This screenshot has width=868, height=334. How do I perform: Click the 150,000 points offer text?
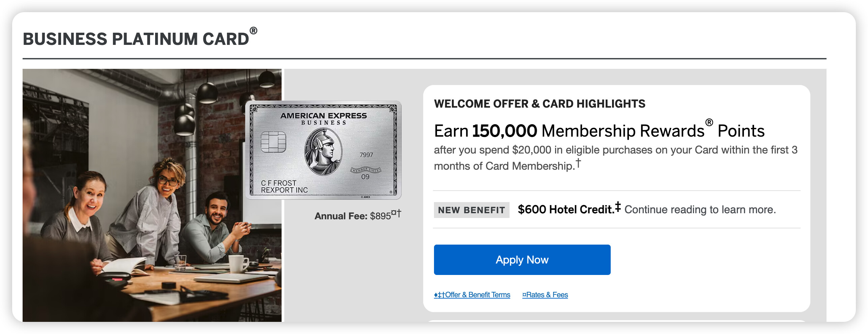tap(504, 131)
